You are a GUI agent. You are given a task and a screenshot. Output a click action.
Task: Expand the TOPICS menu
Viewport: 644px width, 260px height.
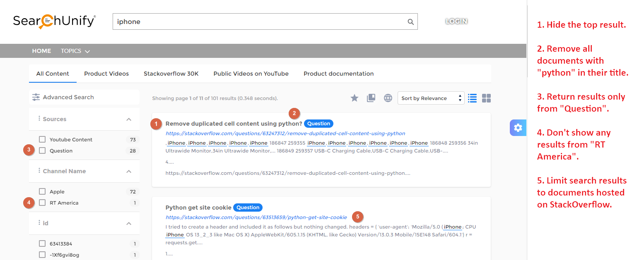pyautogui.click(x=75, y=51)
